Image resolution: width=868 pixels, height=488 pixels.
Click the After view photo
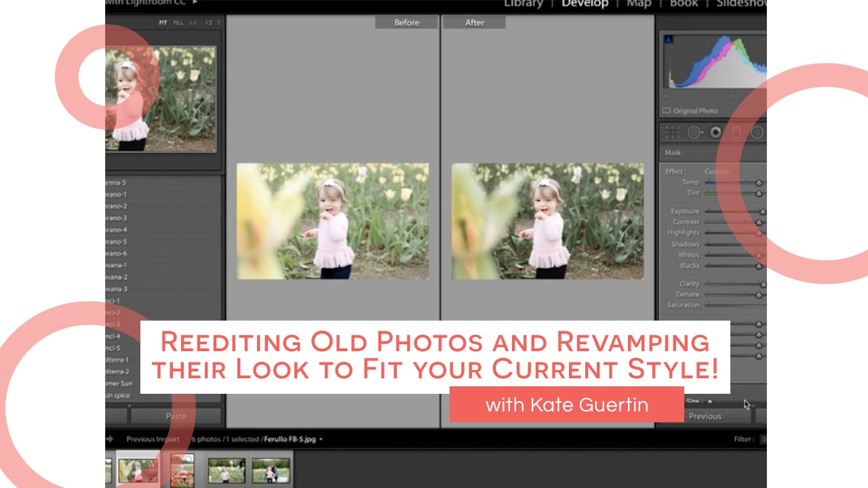(548, 221)
